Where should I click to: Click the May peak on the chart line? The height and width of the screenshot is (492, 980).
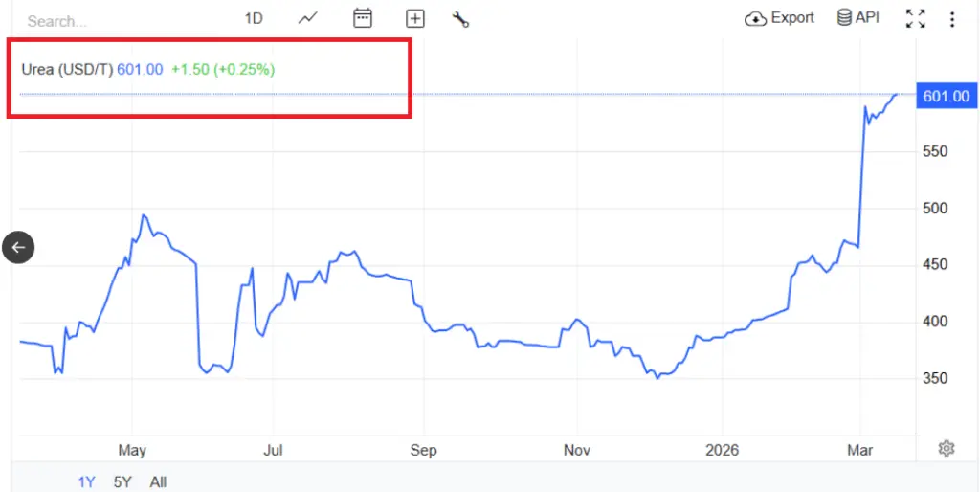143,215
